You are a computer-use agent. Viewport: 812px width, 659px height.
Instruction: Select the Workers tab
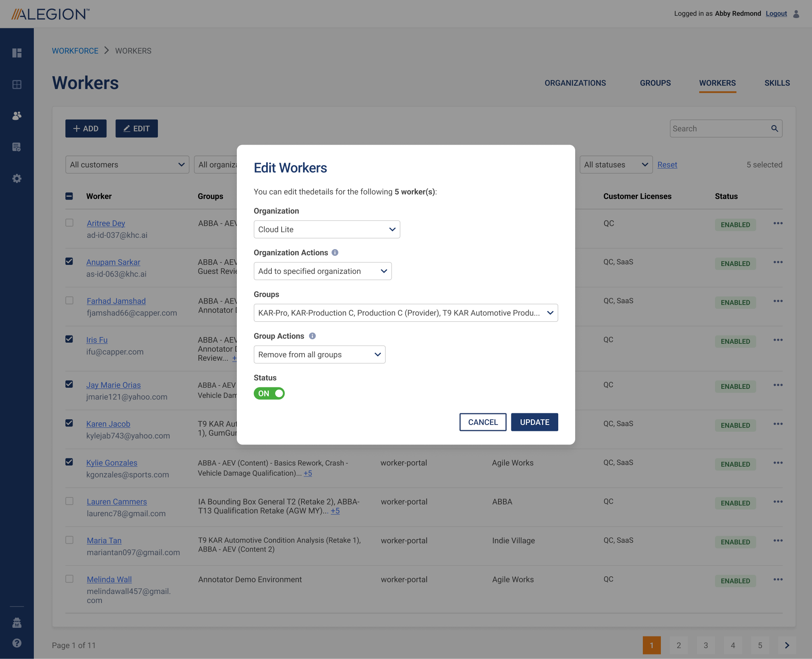click(717, 83)
